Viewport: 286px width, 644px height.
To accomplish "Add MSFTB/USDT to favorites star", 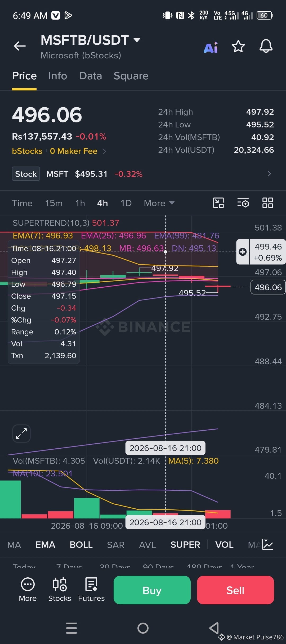I will click(238, 46).
